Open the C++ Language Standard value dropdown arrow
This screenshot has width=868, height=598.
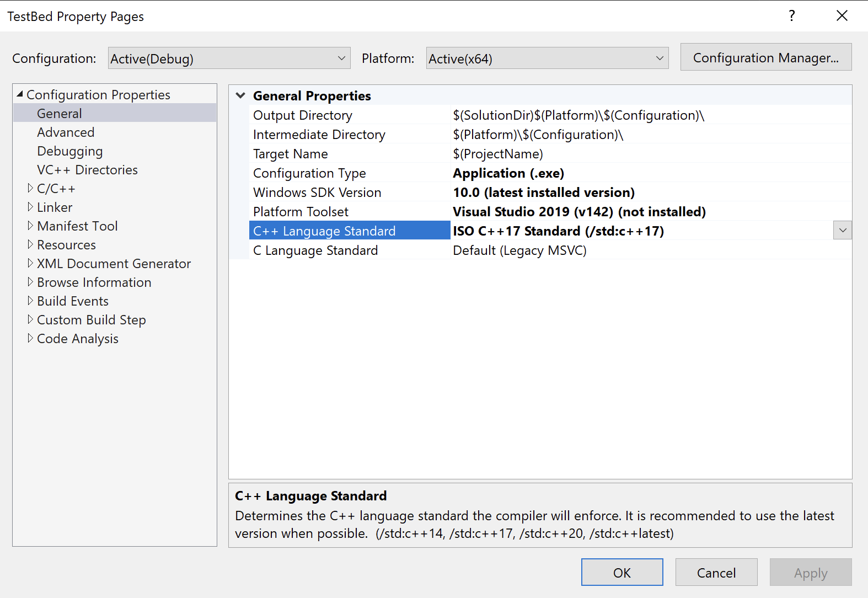(843, 231)
